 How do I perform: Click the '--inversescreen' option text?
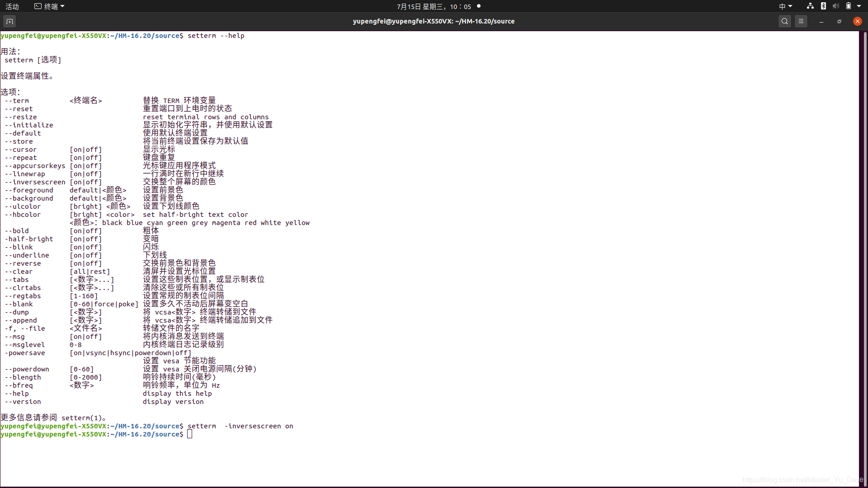click(35, 182)
